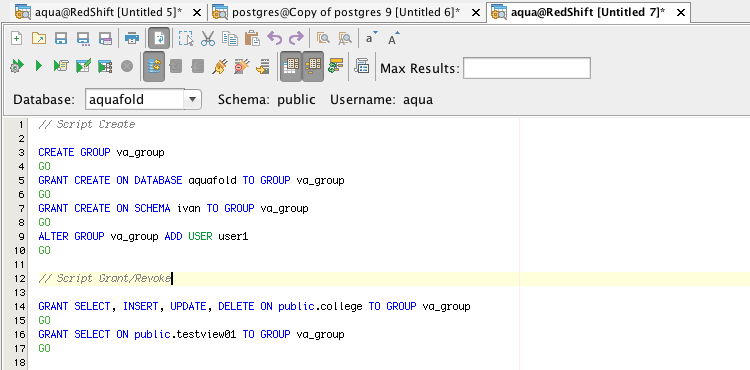The width and height of the screenshot is (750, 370).
Task: Click 'ALTER GROUP va_group ADD USER user1' line
Action: (143, 236)
